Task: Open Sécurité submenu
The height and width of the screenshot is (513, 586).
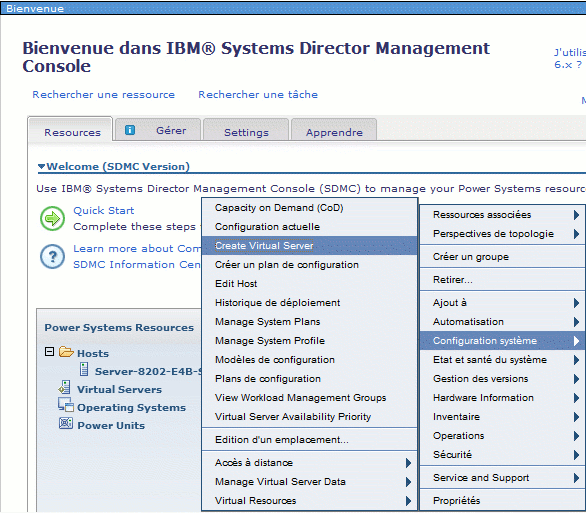Action: pos(502,455)
